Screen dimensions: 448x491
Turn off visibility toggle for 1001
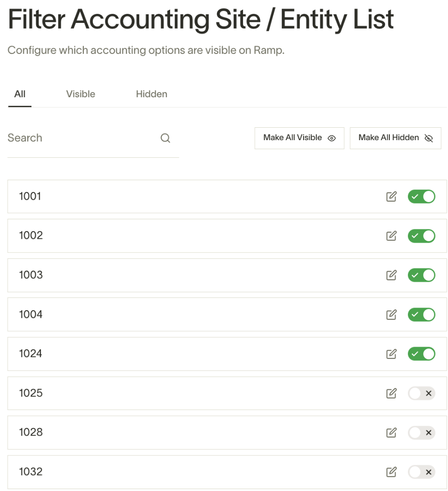tap(421, 197)
